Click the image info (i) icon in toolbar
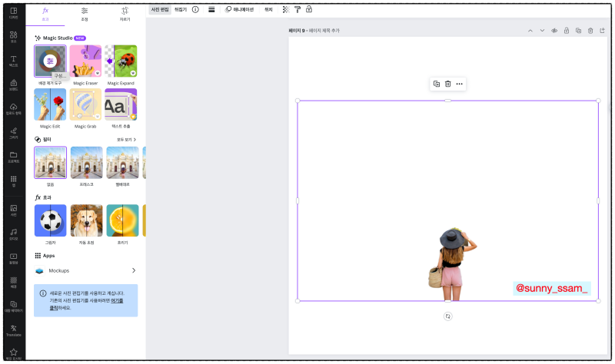The height and width of the screenshot is (364, 615). tap(195, 9)
